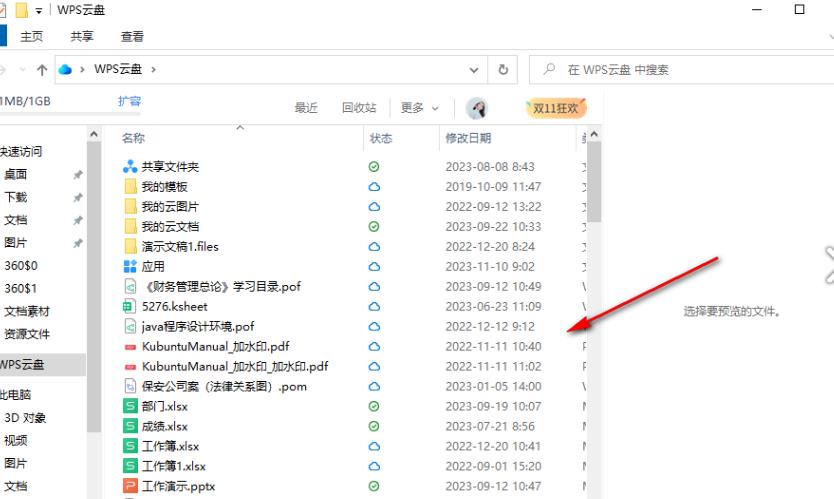Open the 回收站 recycle bin
This screenshot has height=499, width=834.
(359, 108)
